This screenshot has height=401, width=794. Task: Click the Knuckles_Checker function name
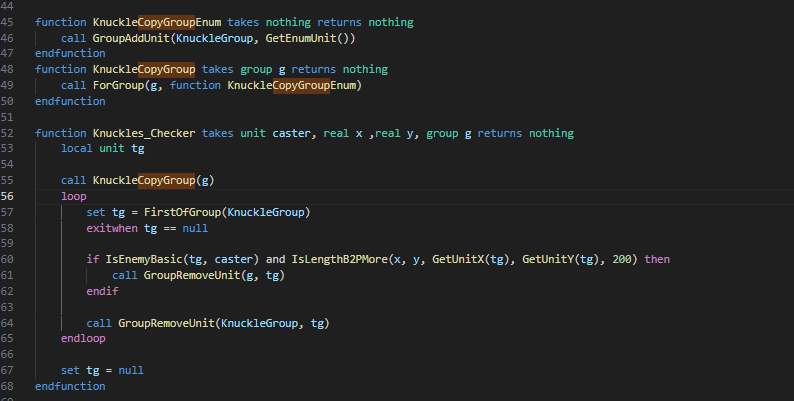(144, 133)
